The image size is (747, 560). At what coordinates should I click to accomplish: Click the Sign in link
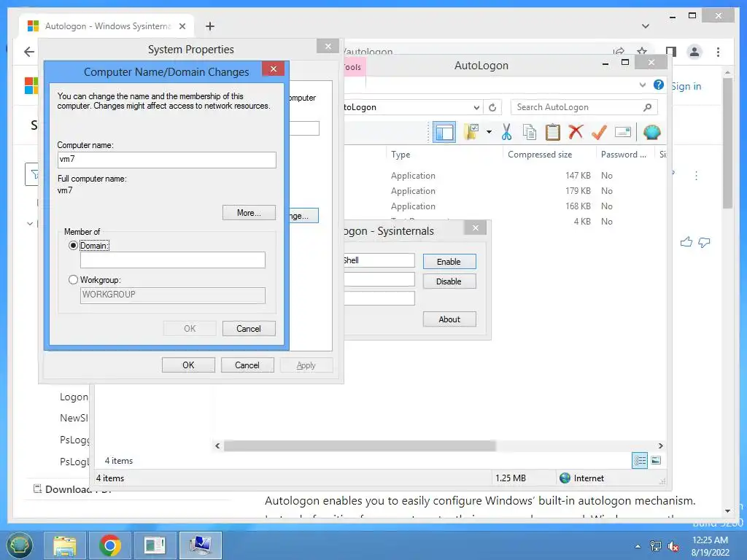pyautogui.click(x=686, y=86)
